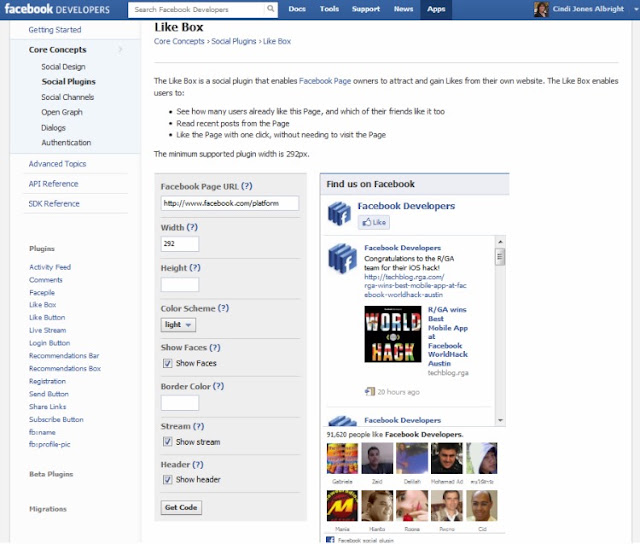This screenshot has height=544, width=640.
Task: Click the Facebook Developers avatar on the R/GA post
Action: click(342, 259)
